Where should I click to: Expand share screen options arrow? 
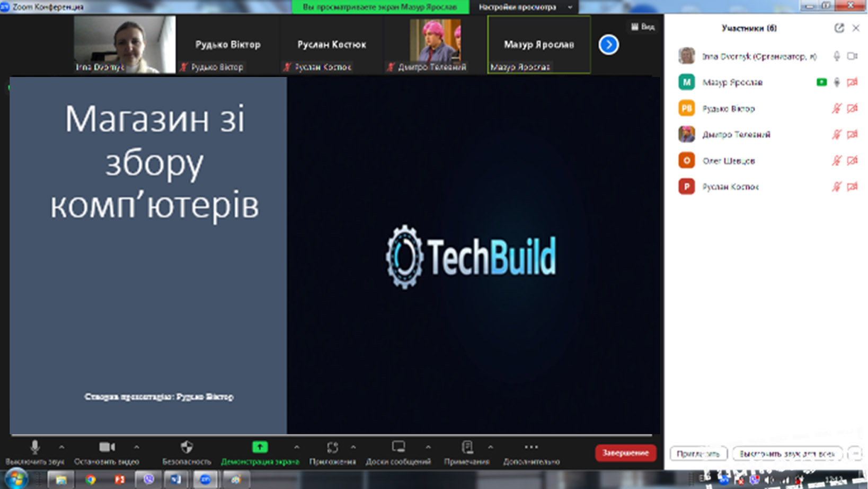[297, 447]
